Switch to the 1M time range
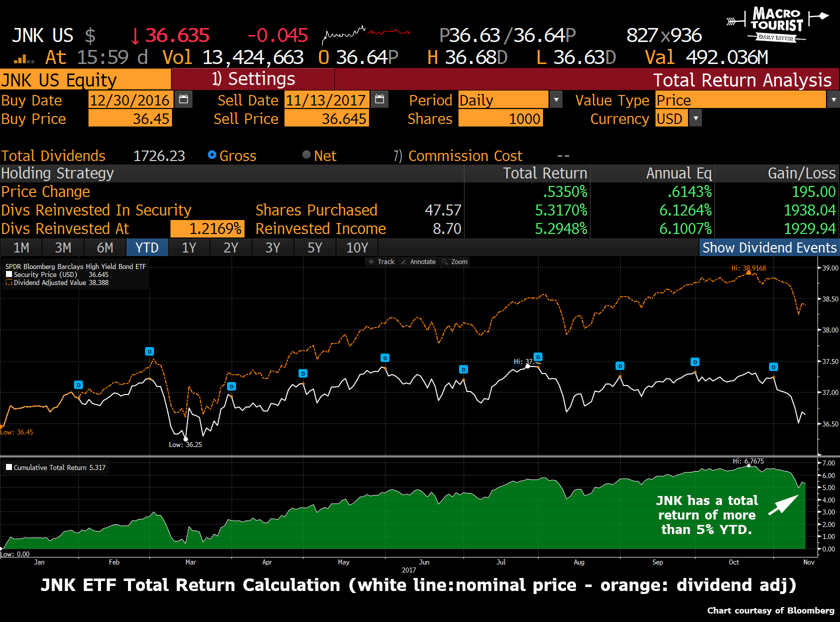Image resolution: width=840 pixels, height=622 pixels. click(x=21, y=247)
